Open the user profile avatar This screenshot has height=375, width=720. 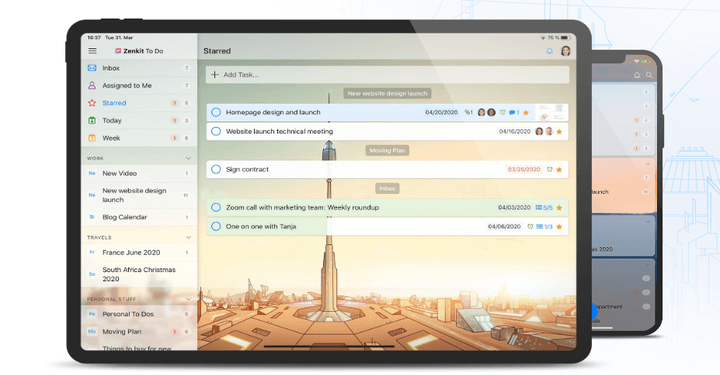coord(566,51)
